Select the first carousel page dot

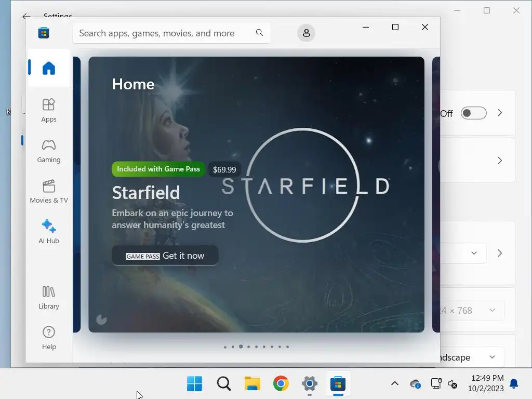pyautogui.click(x=225, y=347)
